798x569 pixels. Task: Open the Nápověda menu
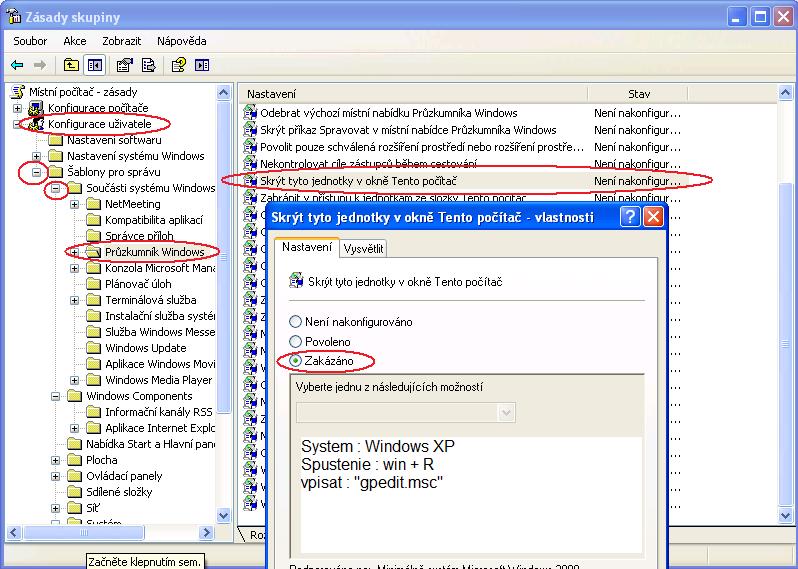point(182,41)
